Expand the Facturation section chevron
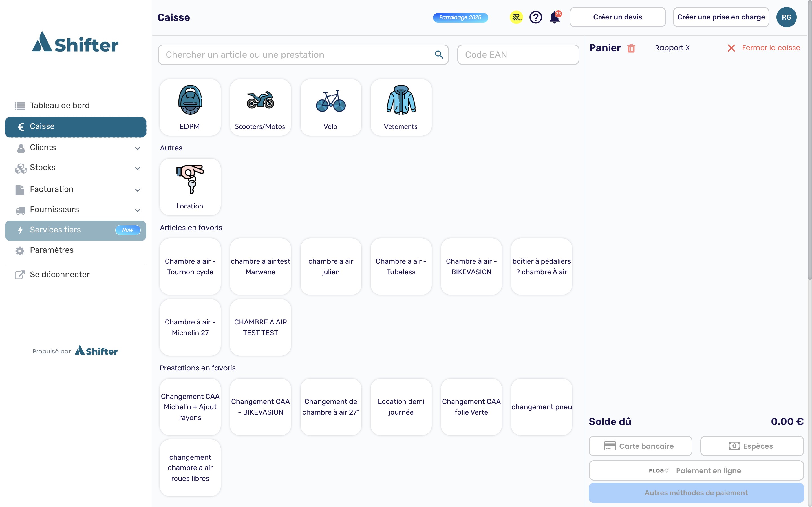 (138, 190)
